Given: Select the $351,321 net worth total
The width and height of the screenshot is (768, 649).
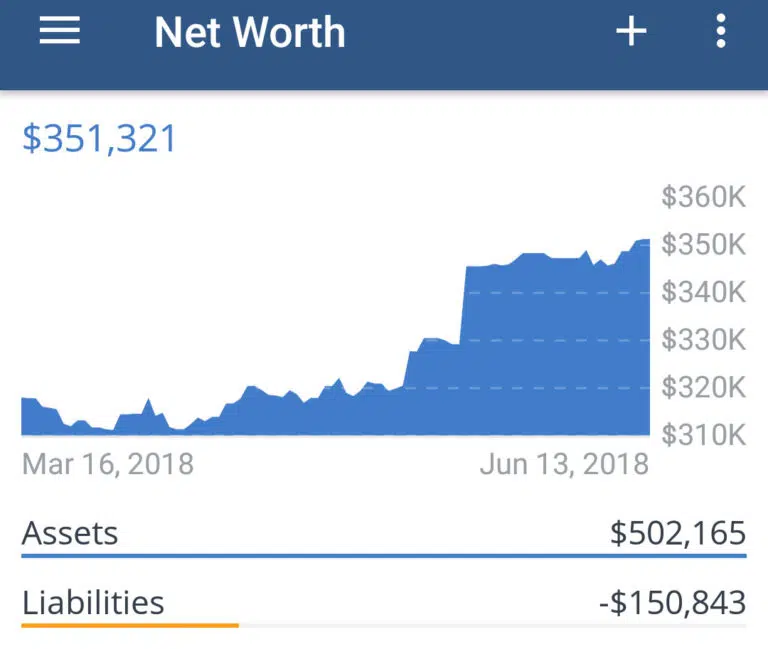Looking at the screenshot, I should 100,139.
